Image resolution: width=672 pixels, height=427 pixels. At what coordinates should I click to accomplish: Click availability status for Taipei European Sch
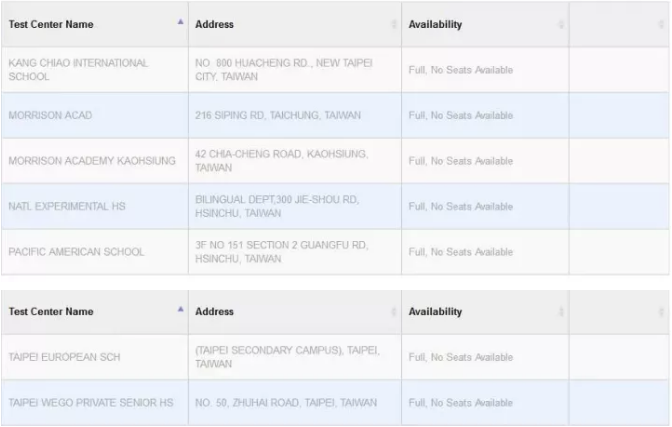(x=461, y=357)
